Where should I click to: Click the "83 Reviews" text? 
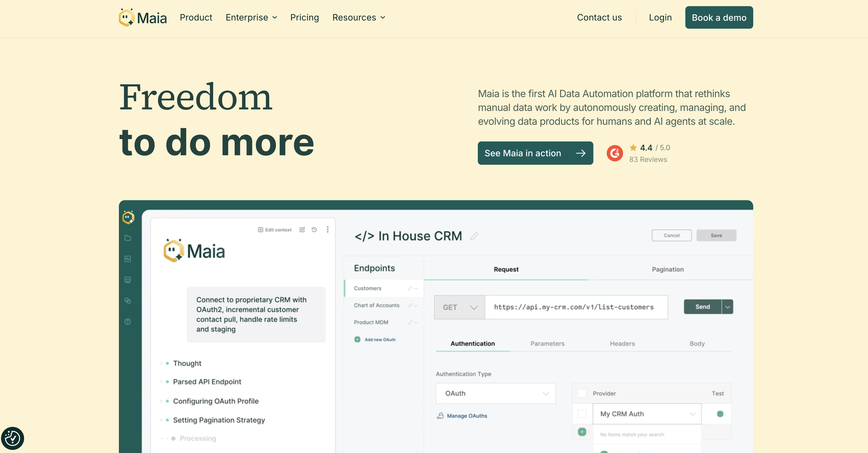[x=648, y=159]
